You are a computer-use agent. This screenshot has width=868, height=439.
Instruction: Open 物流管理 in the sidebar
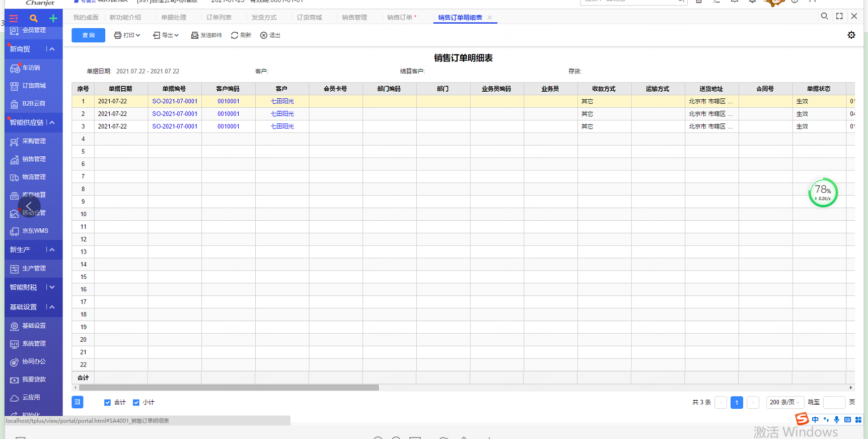[x=34, y=177]
